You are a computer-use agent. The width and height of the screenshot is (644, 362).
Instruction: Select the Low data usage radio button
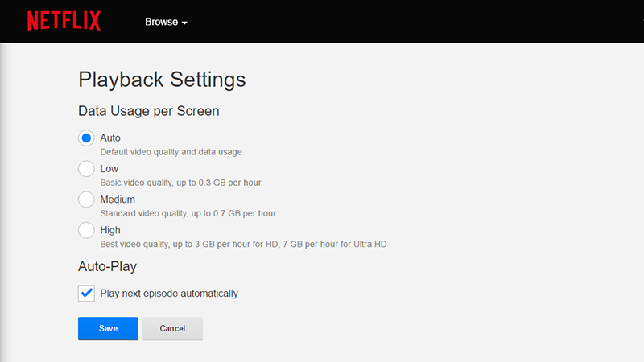click(x=86, y=169)
